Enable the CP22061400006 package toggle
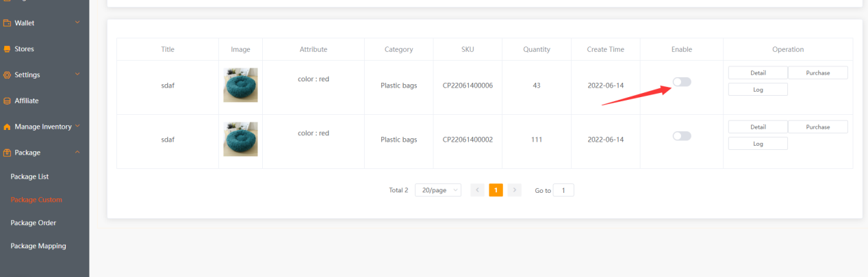 click(x=682, y=82)
